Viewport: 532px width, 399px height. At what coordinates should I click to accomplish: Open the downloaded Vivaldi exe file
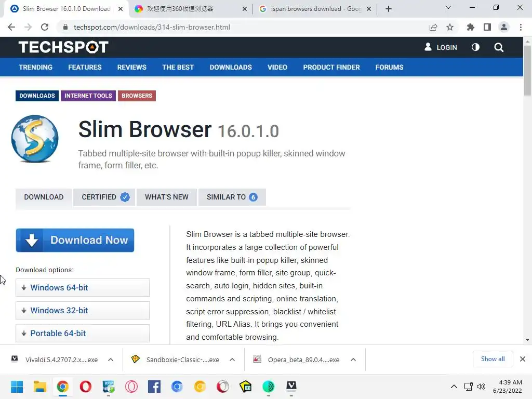click(55, 360)
